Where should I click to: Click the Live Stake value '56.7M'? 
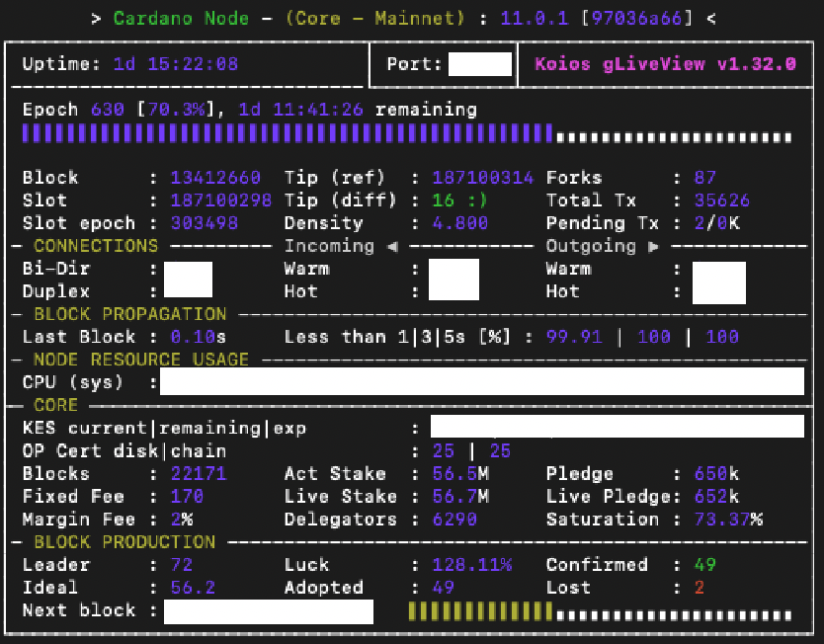click(x=459, y=496)
